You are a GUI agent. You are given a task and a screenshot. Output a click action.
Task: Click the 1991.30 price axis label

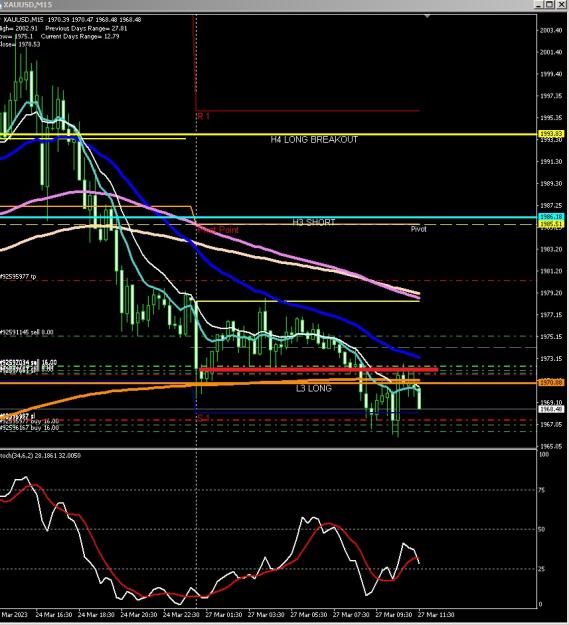coord(550,162)
